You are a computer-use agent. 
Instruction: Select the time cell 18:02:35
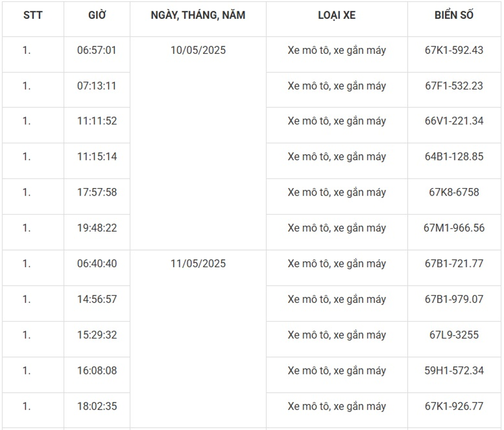click(97, 406)
